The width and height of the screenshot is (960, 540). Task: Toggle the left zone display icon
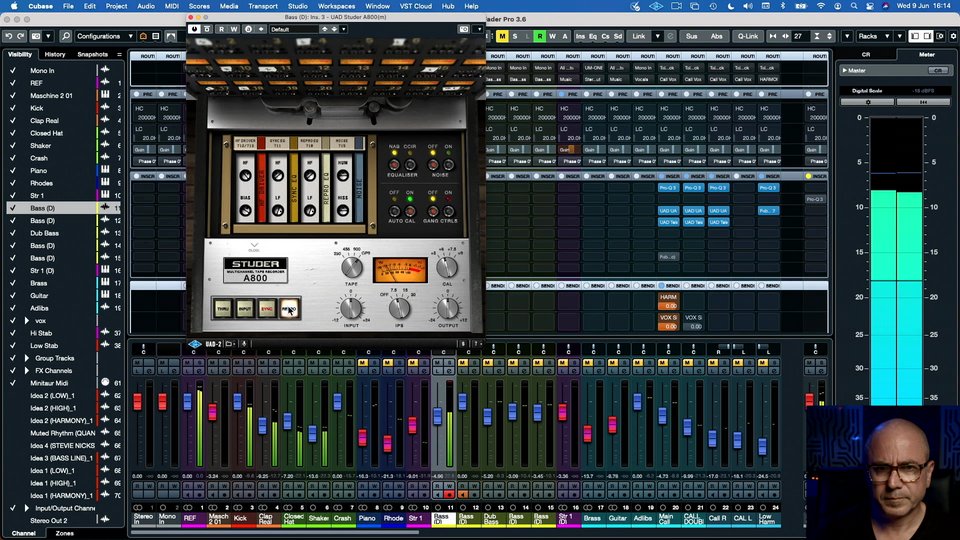click(x=915, y=36)
